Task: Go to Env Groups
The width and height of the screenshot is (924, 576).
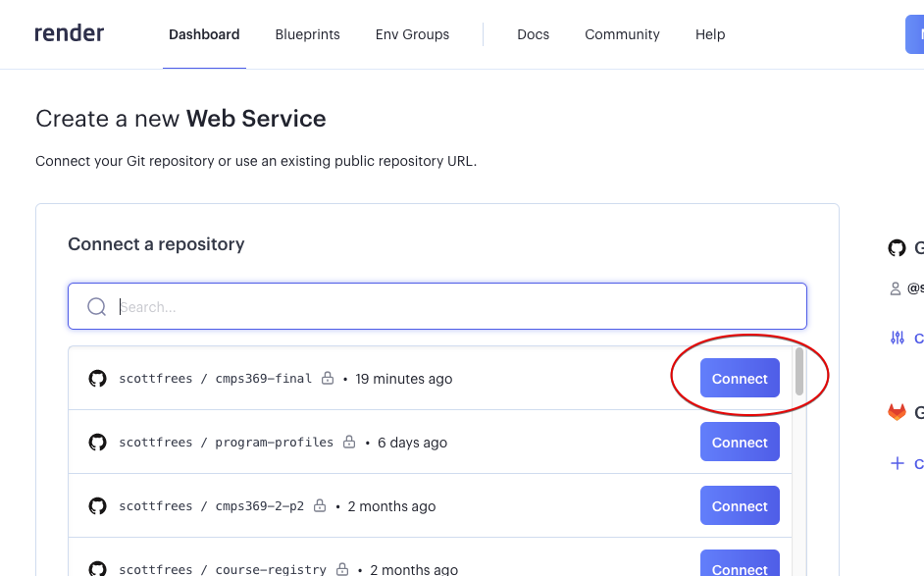Action: (x=412, y=34)
